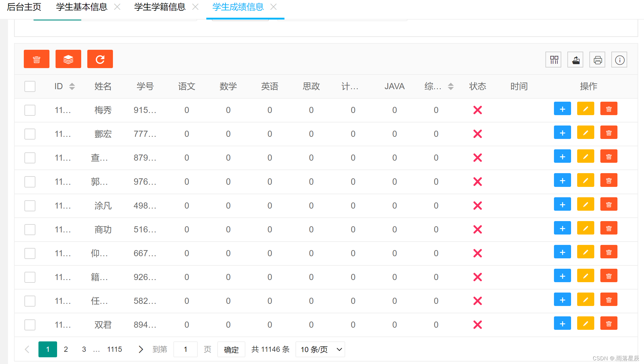This screenshot has width=644, height=364.
Task: Click the orange refresh table button
Action: pyautogui.click(x=100, y=59)
